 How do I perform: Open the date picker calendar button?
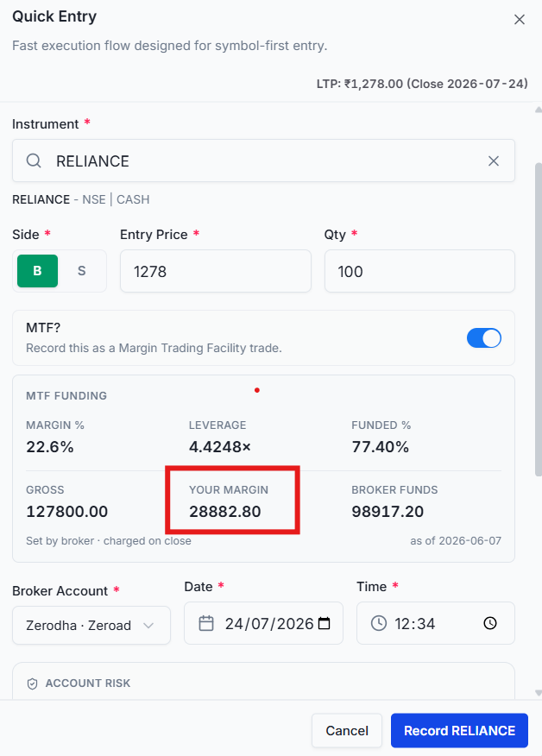(325, 623)
